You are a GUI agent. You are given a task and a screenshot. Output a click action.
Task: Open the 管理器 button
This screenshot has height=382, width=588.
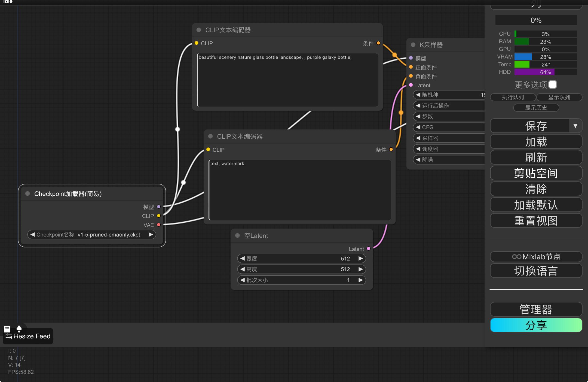pos(536,310)
